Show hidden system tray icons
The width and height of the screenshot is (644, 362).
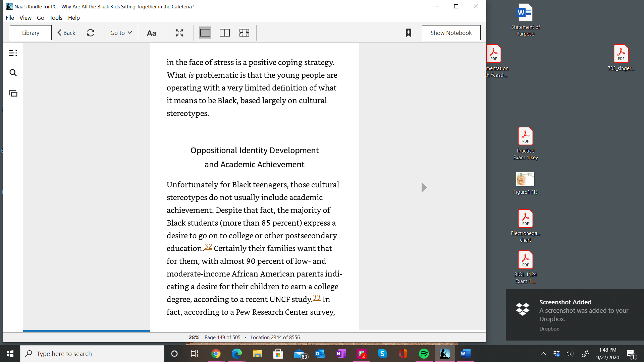coord(543,354)
